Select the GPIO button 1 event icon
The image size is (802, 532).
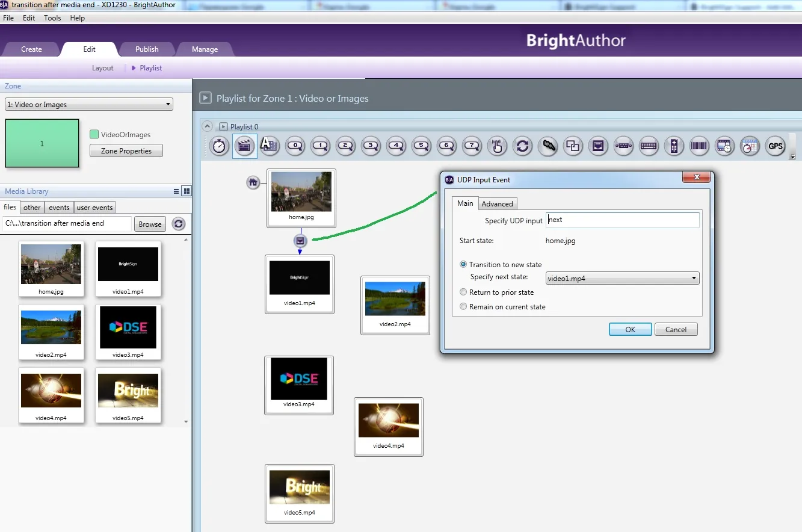click(321, 146)
